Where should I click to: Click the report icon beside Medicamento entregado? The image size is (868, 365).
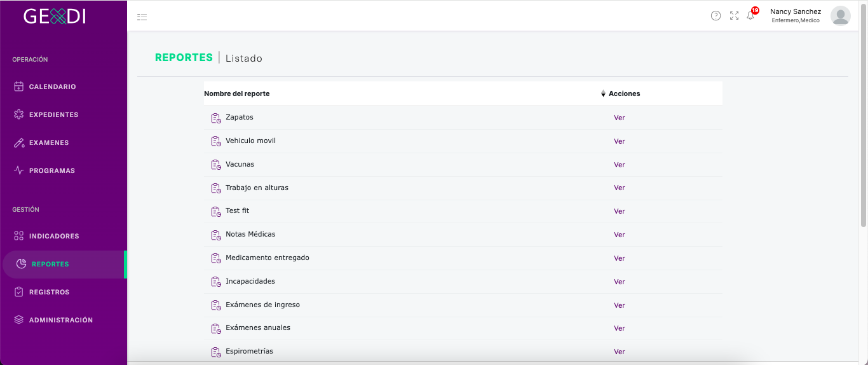pyautogui.click(x=216, y=258)
